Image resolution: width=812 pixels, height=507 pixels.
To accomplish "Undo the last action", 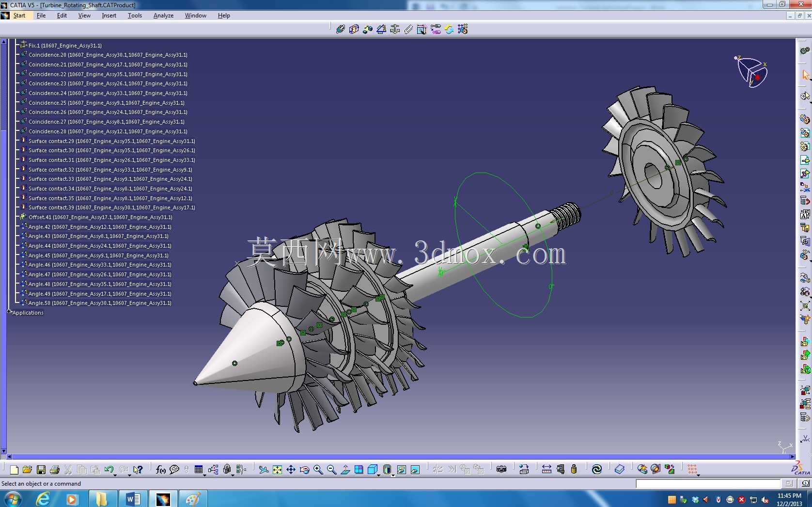I will coord(109,469).
